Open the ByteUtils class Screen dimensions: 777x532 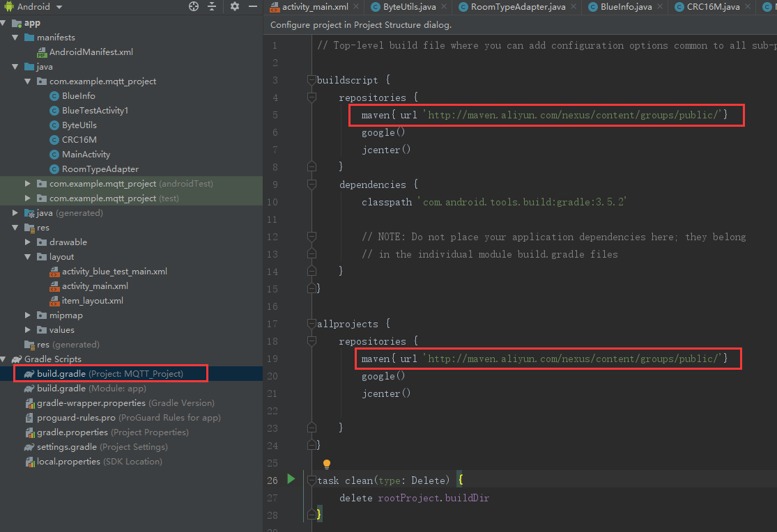pos(79,125)
